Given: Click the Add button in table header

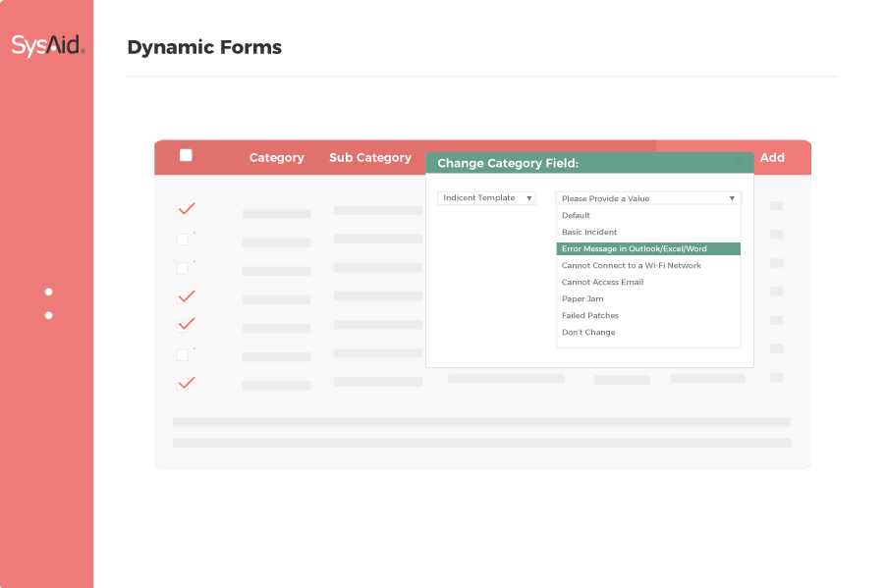Looking at the screenshot, I should 772,158.
